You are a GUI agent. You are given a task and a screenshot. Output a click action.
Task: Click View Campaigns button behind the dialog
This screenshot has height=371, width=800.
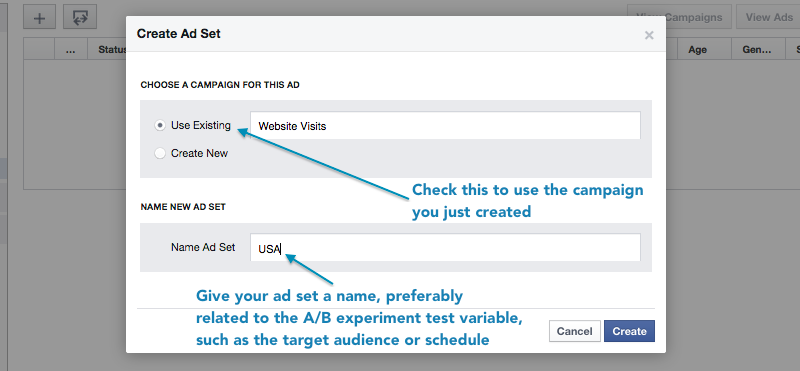click(679, 17)
